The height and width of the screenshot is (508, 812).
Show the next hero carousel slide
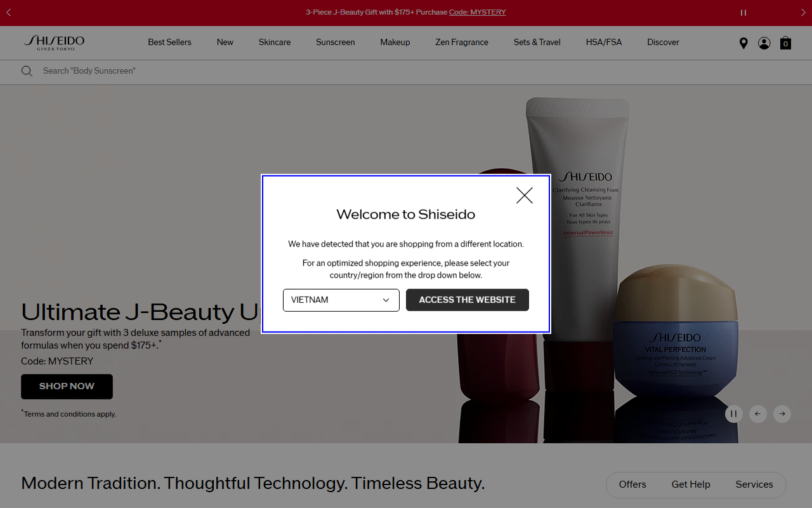click(x=782, y=414)
